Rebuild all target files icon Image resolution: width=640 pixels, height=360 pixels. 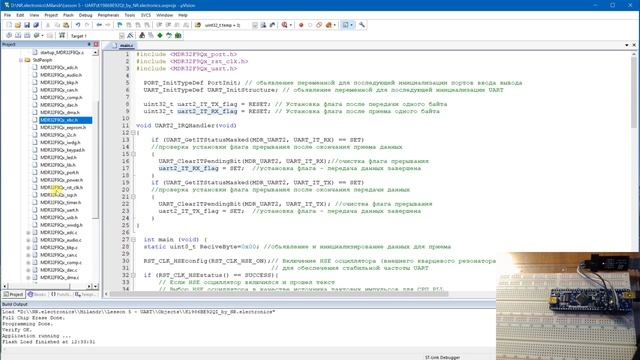(x=27, y=36)
